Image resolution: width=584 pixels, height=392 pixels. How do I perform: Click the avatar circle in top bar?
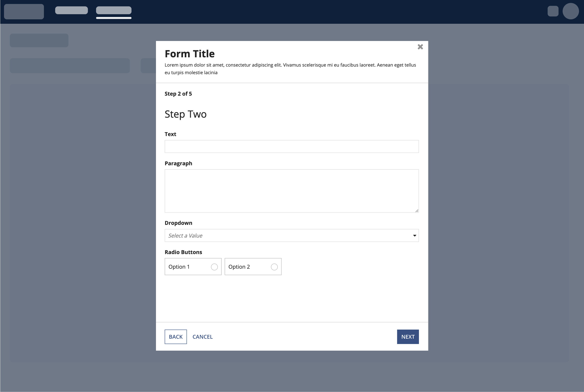pyautogui.click(x=571, y=11)
